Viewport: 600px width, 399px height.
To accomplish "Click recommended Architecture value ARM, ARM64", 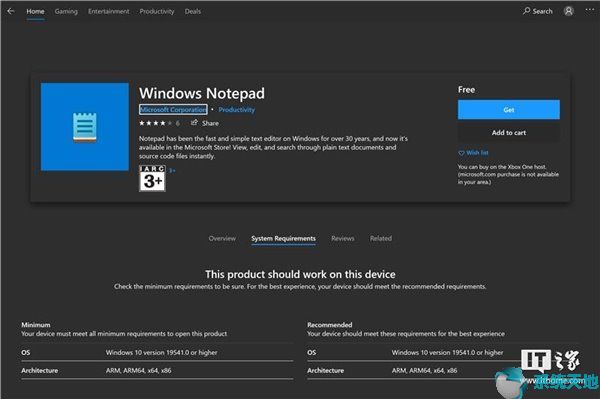I will coord(424,370).
